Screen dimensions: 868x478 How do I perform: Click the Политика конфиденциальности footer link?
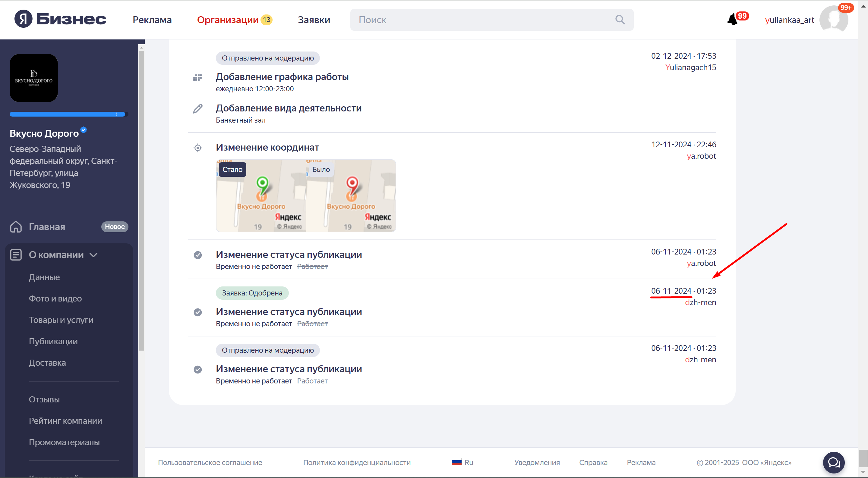(357, 463)
